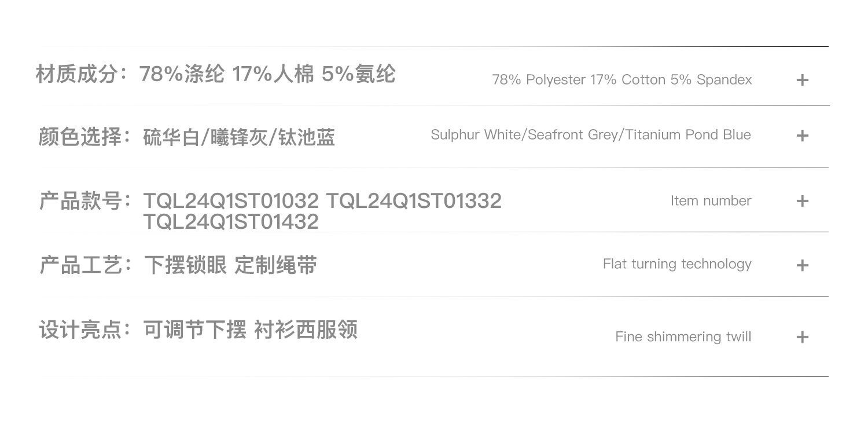
Task: Select item number TQL24Q1ST01332
Action: tap(414, 201)
